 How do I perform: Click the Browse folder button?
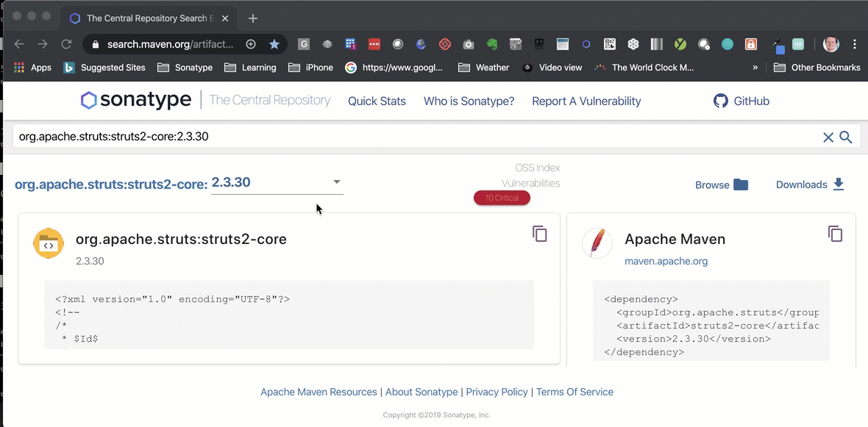tap(722, 184)
